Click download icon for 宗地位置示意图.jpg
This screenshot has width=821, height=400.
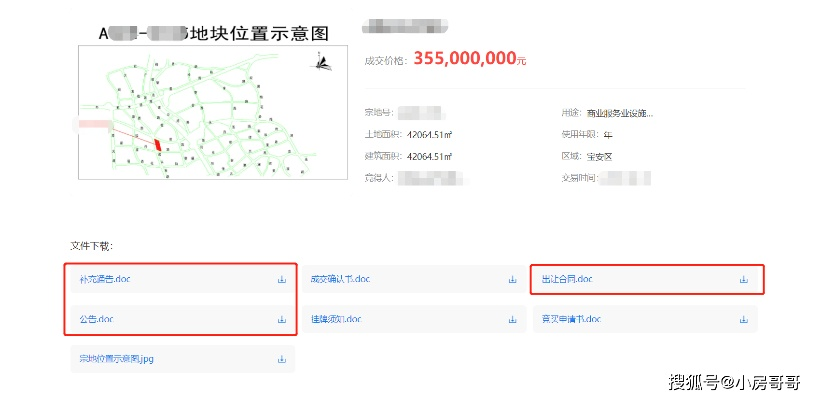282,359
